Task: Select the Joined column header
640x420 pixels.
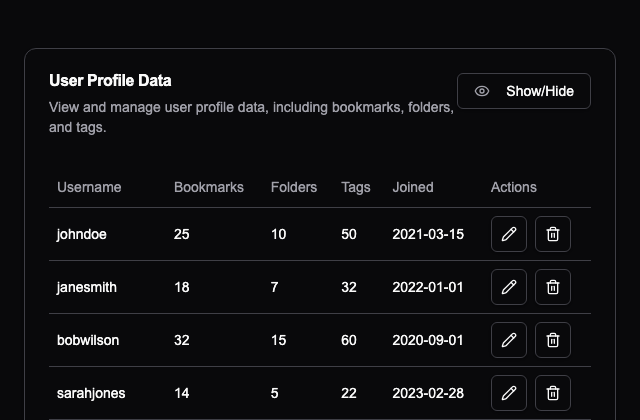Action: (413, 187)
